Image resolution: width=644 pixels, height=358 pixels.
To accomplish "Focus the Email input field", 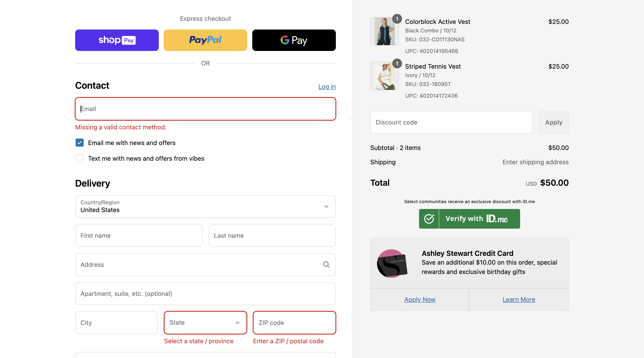I will click(x=205, y=109).
